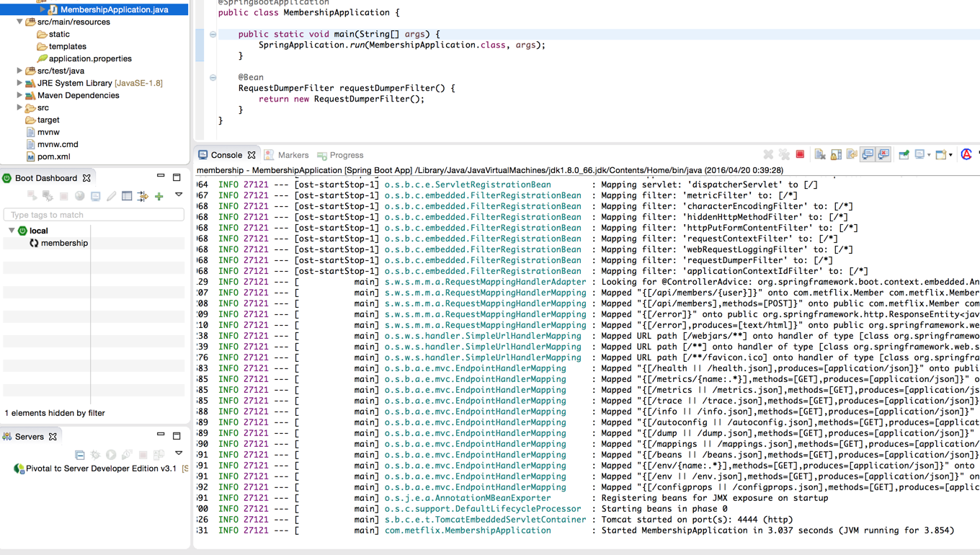This screenshot has width=980, height=555.
Task: Pin the Console view
Action: pyautogui.click(x=904, y=154)
